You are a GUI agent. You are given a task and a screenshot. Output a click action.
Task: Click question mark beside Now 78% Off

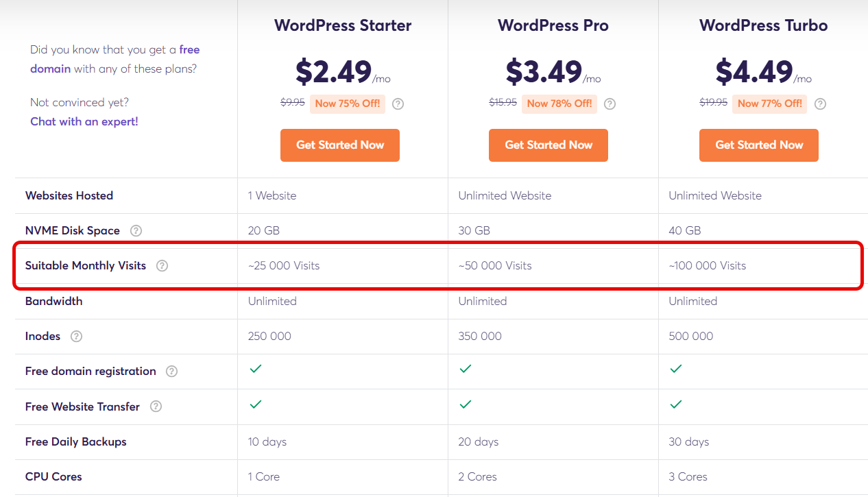tap(610, 104)
